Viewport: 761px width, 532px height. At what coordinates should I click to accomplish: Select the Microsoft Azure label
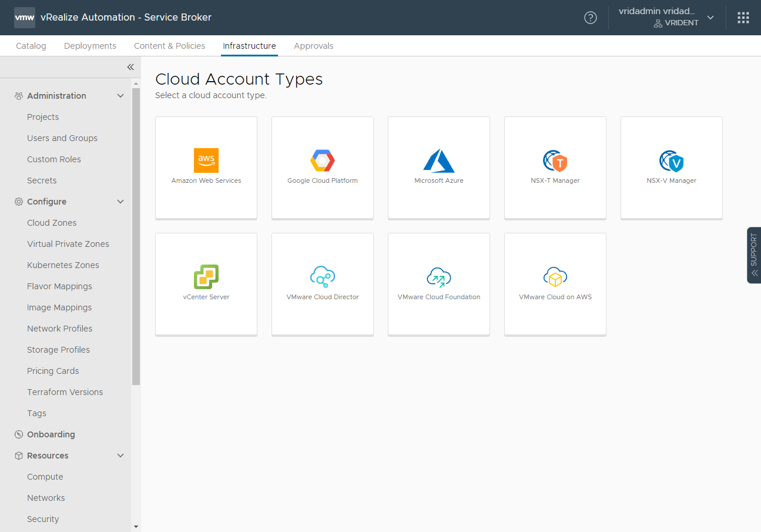point(439,180)
